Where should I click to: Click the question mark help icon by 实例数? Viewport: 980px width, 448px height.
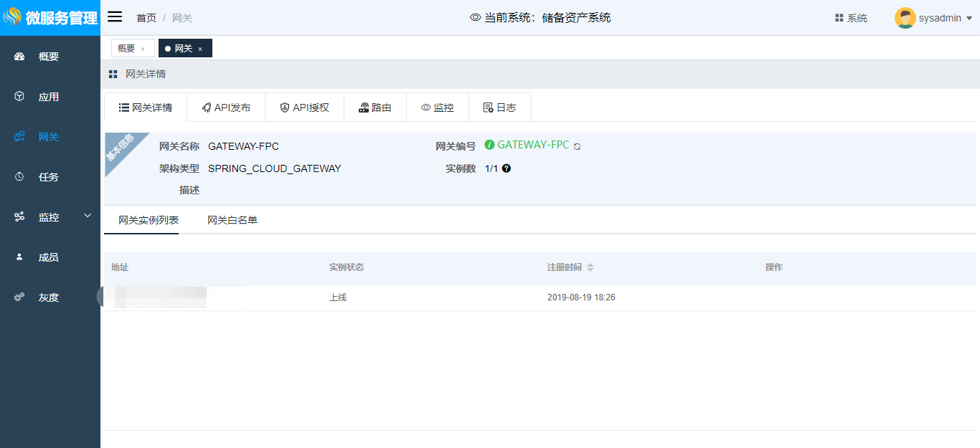507,168
